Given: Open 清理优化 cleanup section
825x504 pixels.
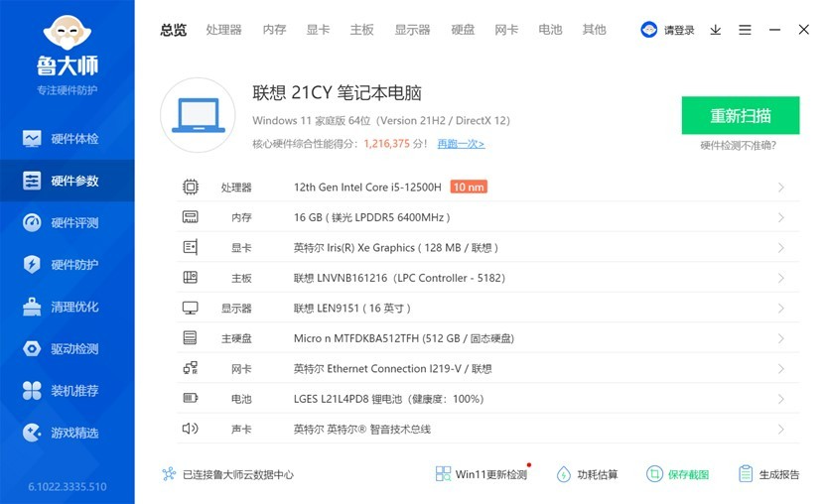Looking at the screenshot, I should coord(67,307).
